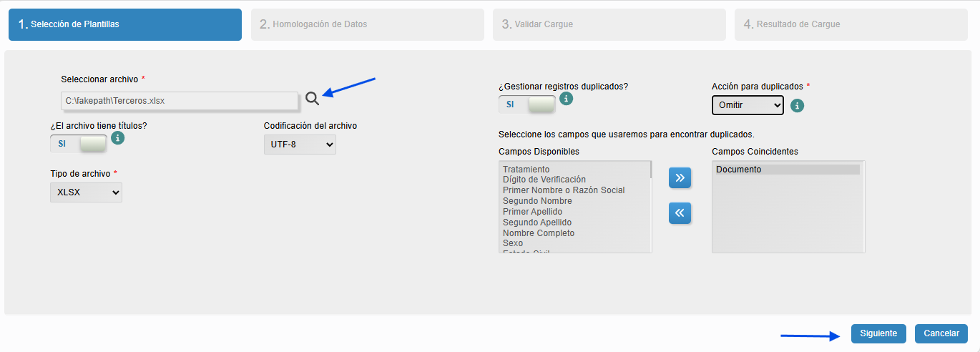The height and width of the screenshot is (352, 980).
Task: Open the Tipo de archivo dropdown
Action: tap(86, 192)
